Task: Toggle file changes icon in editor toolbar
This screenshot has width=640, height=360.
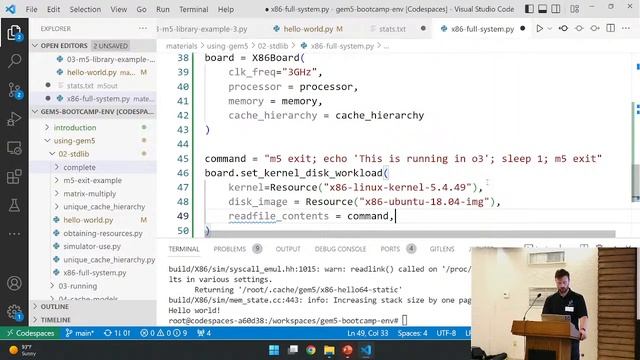Action: pyautogui.click(x=579, y=29)
